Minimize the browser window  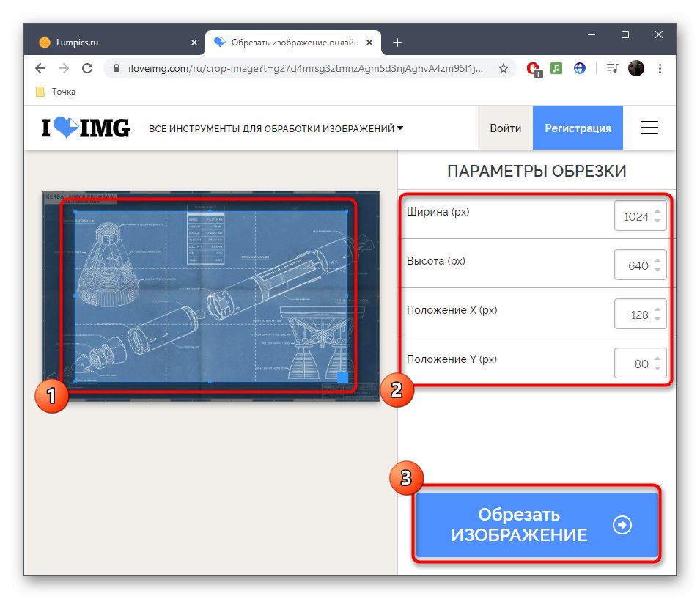(x=592, y=34)
